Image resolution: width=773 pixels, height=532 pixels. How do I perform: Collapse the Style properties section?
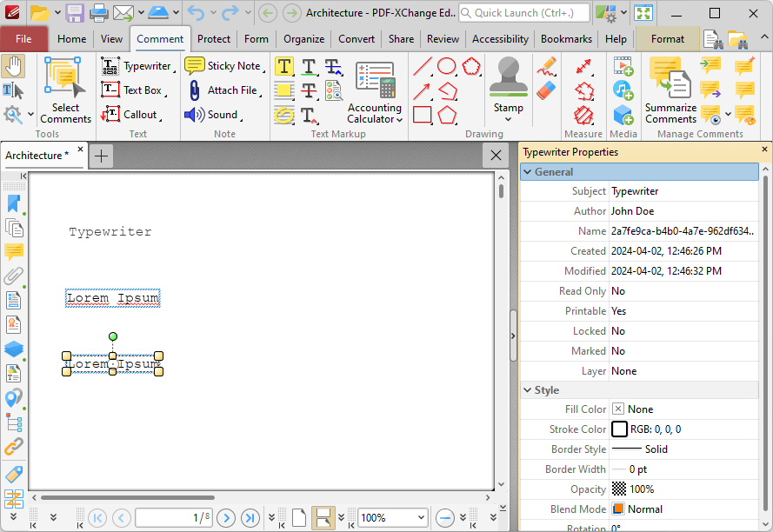pos(527,390)
